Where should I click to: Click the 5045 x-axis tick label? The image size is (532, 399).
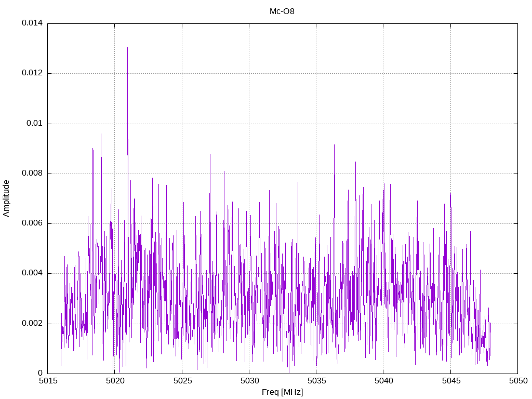[450, 381]
